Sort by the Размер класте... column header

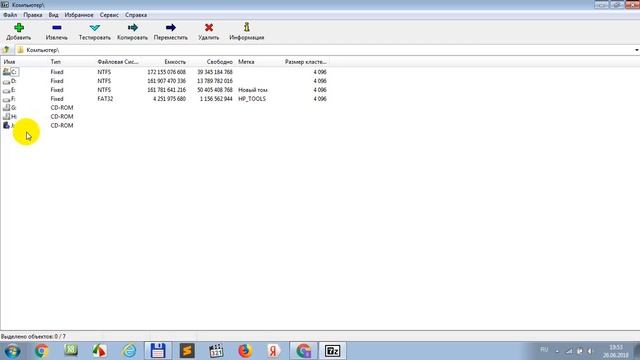click(x=305, y=62)
